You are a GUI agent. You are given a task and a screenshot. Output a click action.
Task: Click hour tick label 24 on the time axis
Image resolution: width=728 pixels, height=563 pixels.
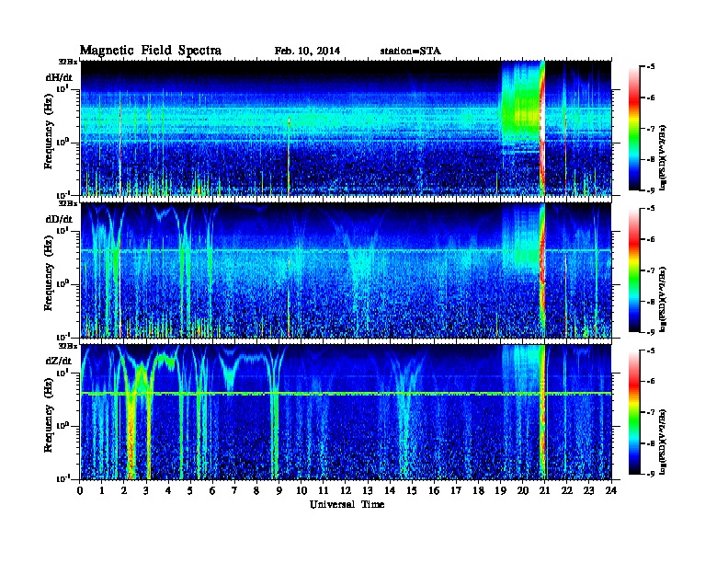(611, 490)
